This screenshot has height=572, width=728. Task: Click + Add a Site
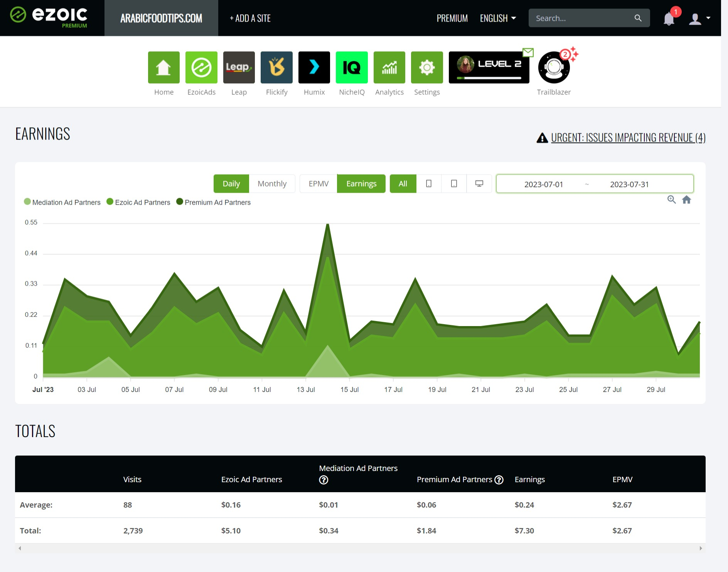(250, 18)
